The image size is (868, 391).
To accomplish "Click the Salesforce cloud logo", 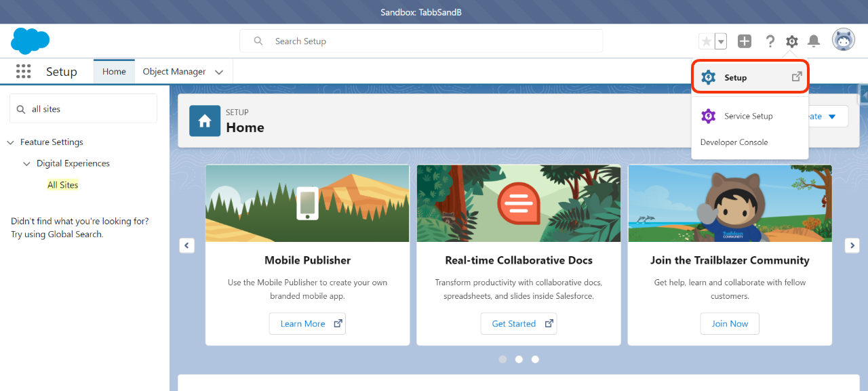I will (x=31, y=41).
